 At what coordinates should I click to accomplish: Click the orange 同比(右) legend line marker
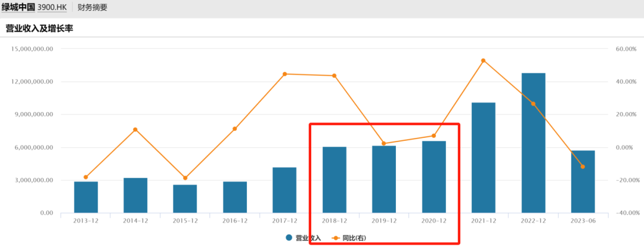(335, 237)
